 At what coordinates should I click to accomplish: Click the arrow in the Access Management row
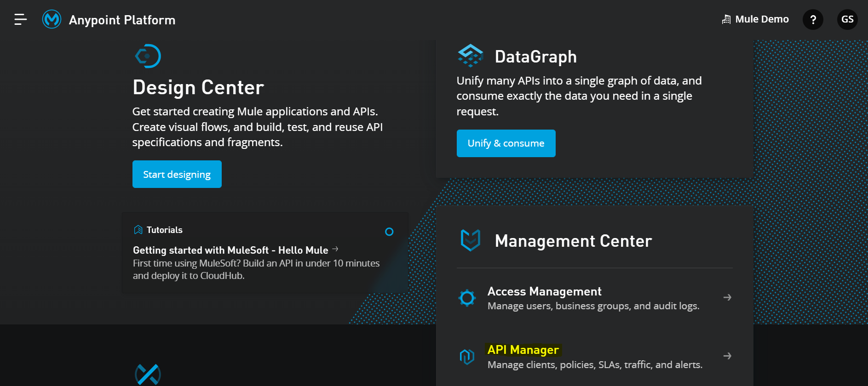[727, 297]
